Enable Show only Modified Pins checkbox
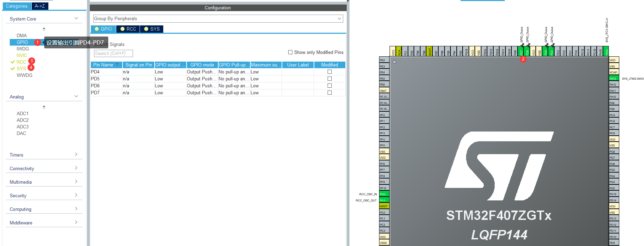 click(290, 52)
